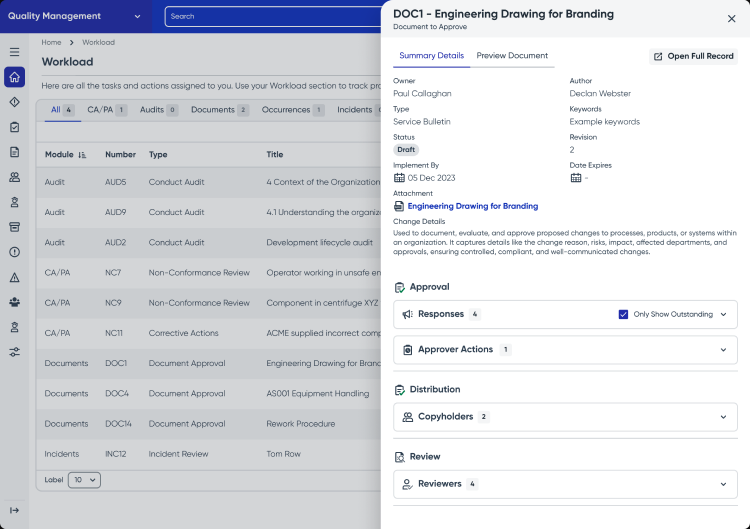This screenshot has height=529, width=750.
Task: Click the Implement By calendar icon
Action: pos(399,178)
